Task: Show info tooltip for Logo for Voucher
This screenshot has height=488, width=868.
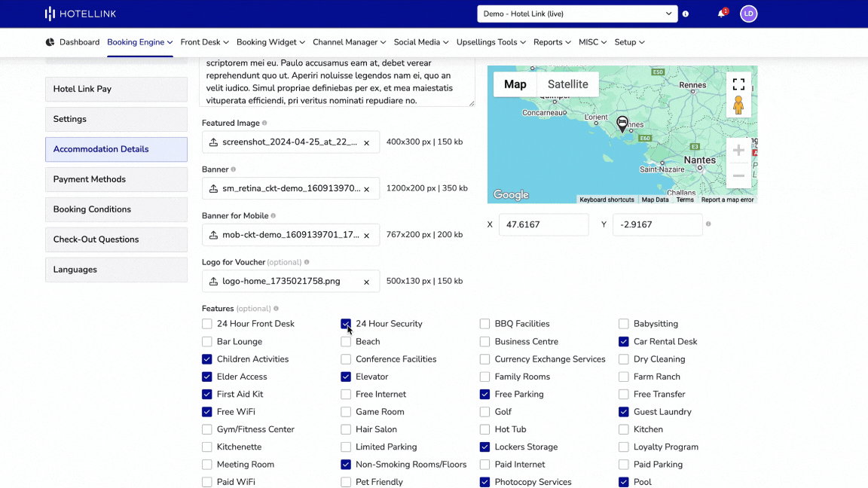Action: (307, 262)
